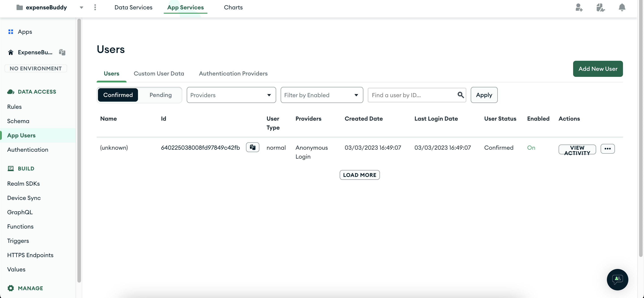Screen dimensions: 644x298
Task: Open GraphQL page
Action: [x=20, y=212]
